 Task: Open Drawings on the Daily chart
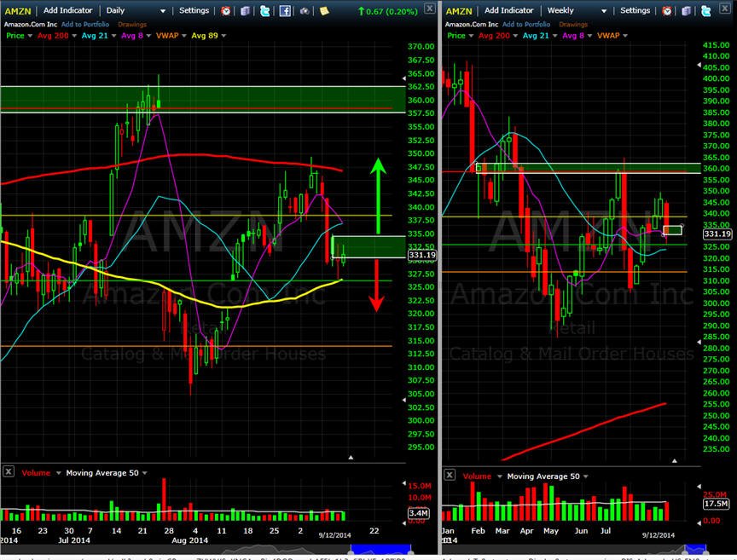(x=132, y=25)
